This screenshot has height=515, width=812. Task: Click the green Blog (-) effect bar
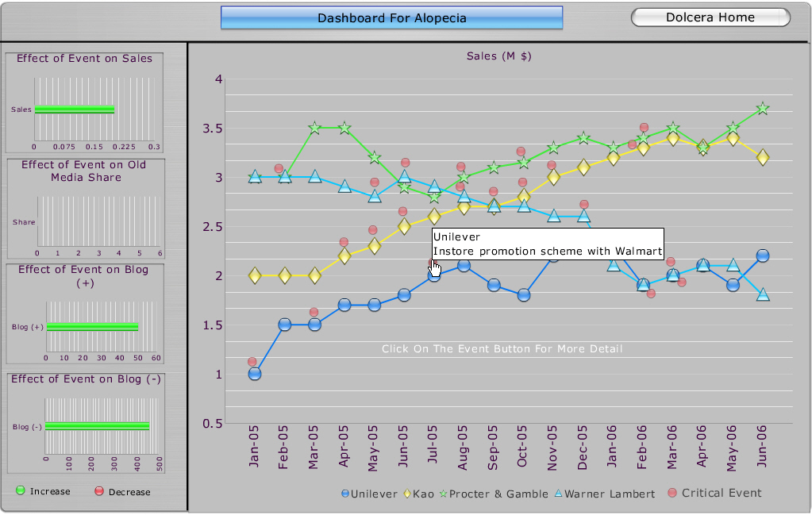[97, 426]
